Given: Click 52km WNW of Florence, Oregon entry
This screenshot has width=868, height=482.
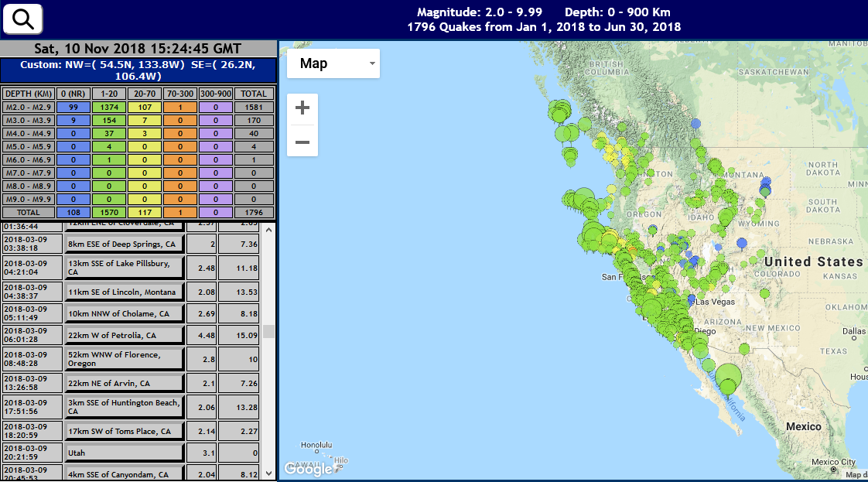Looking at the screenshot, I should [x=125, y=359].
